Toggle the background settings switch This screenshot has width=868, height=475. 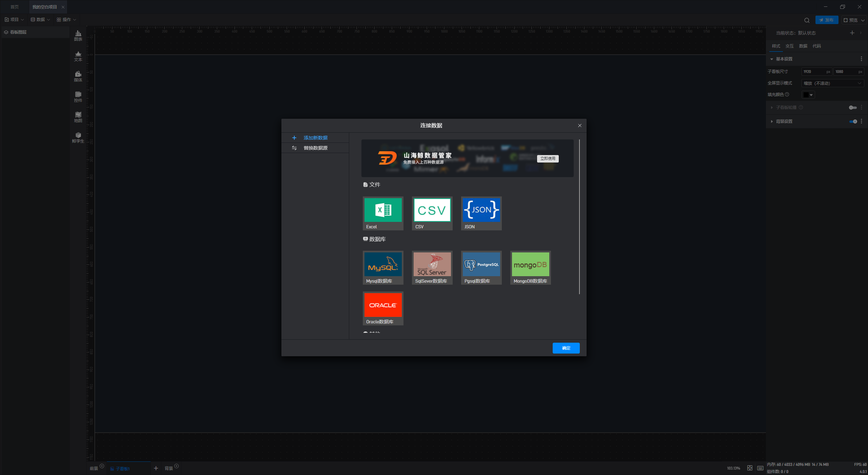point(853,121)
